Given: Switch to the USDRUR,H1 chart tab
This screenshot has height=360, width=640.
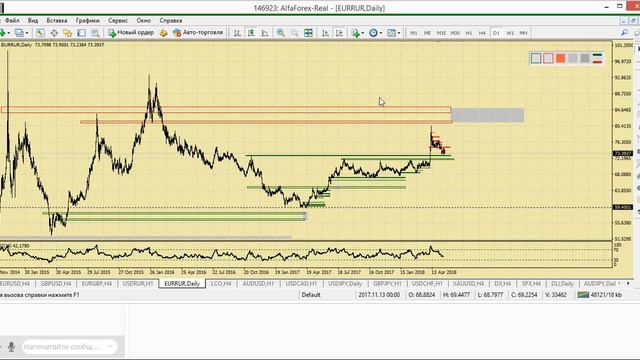Looking at the screenshot, I should pos(138,283).
